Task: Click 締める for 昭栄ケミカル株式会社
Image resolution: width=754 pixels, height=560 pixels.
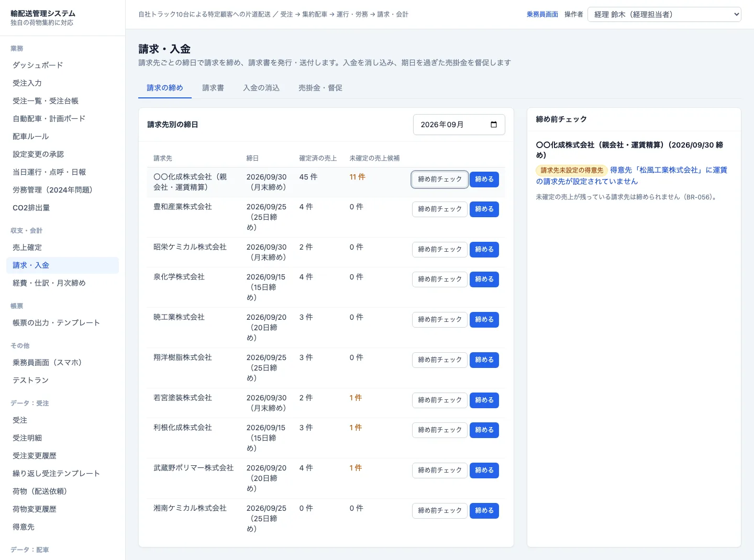Action: [x=484, y=250]
